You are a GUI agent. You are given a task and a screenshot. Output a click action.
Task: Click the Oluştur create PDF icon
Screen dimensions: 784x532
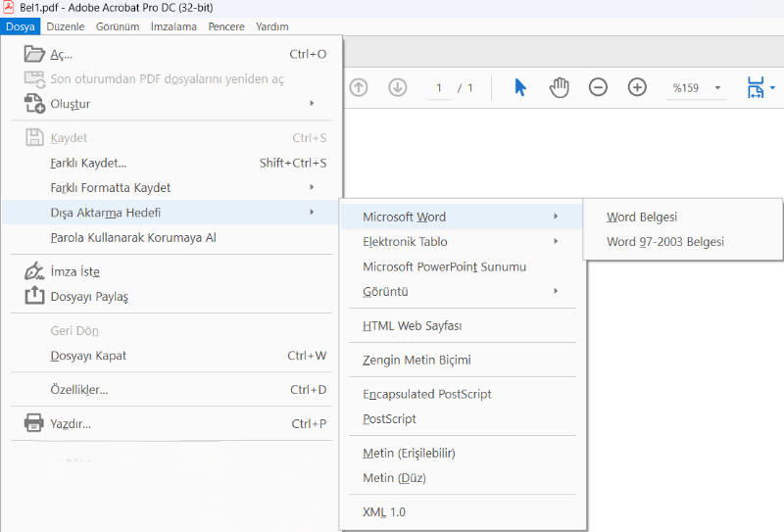[x=34, y=103]
